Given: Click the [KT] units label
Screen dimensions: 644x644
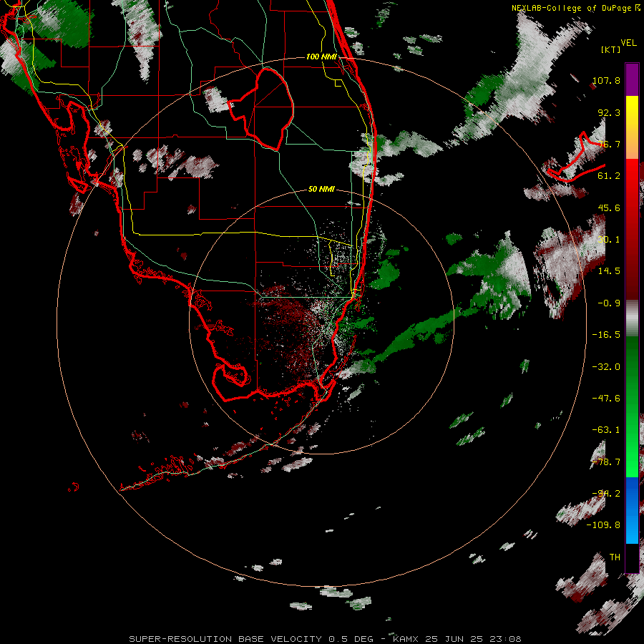Looking at the screenshot, I should (610, 49).
